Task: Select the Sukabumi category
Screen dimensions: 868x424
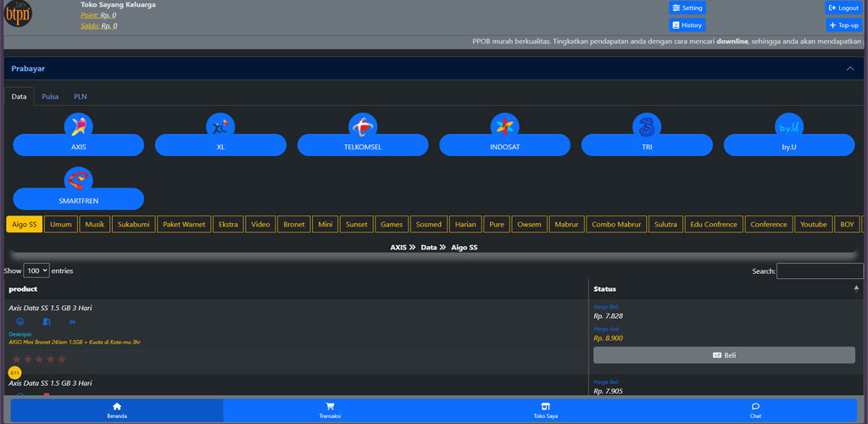Action: tap(134, 224)
